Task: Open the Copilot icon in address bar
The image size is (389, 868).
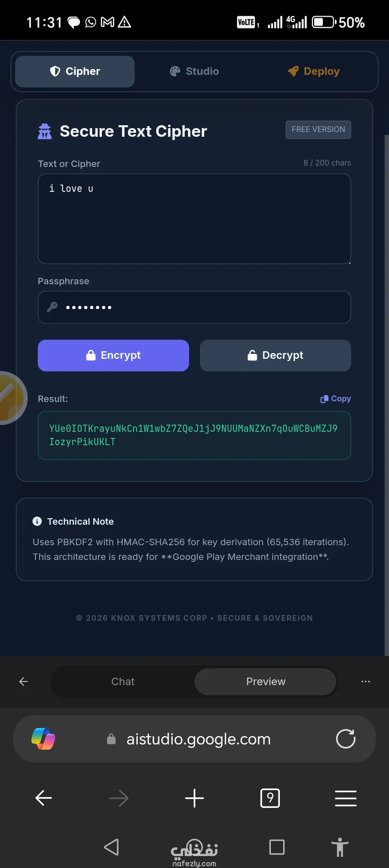Action: pyautogui.click(x=43, y=739)
